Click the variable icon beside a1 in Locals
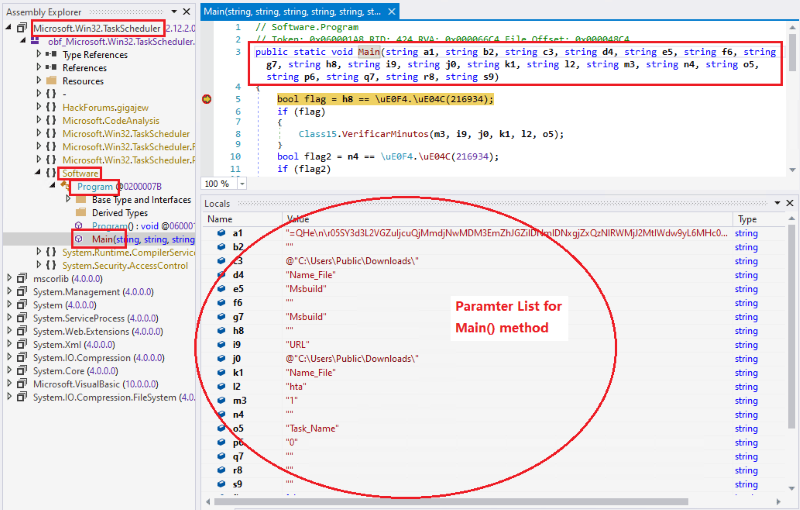 (x=221, y=233)
